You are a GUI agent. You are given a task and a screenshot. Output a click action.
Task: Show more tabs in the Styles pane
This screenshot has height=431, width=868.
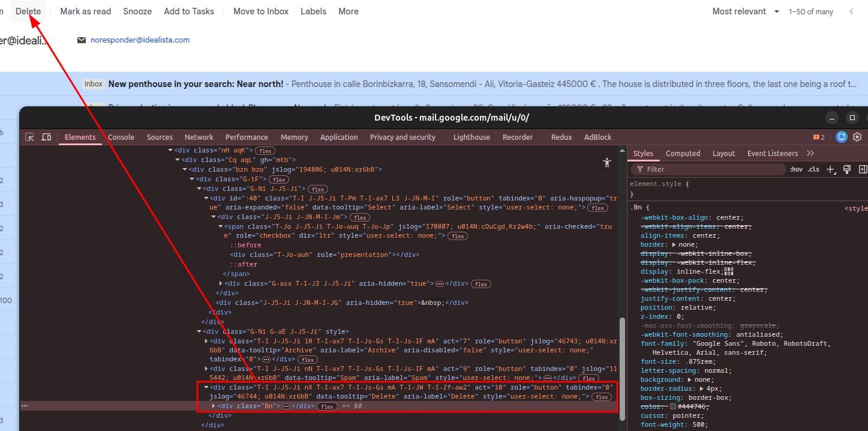coord(810,153)
